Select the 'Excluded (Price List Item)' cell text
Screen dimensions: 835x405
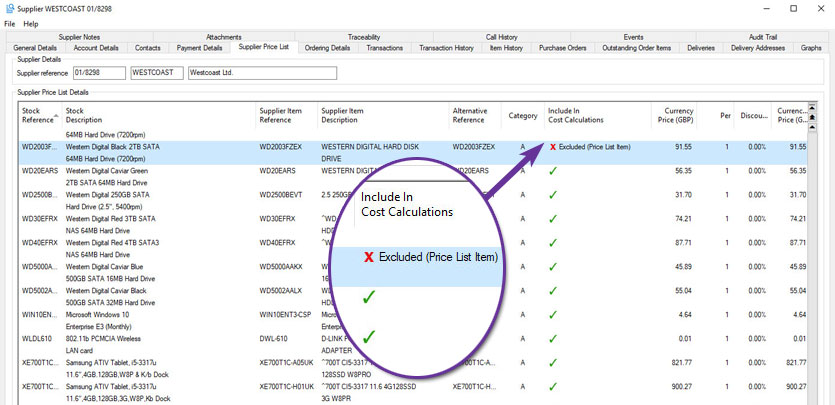point(595,147)
